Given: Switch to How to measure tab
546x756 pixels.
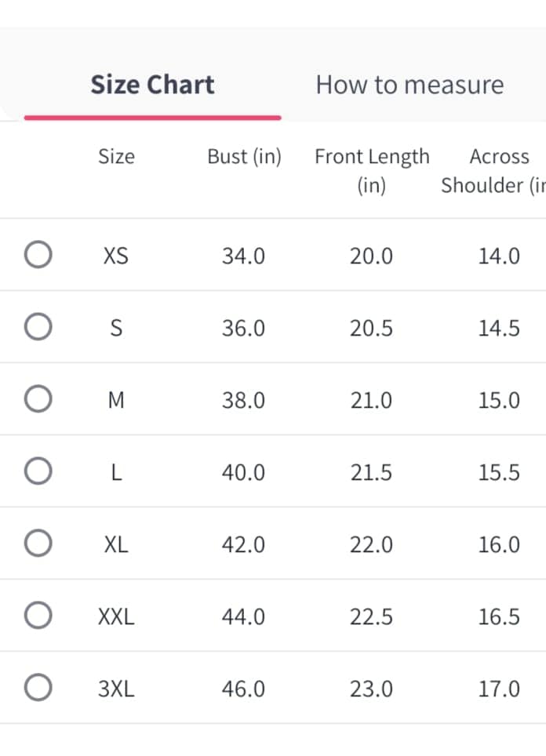Looking at the screenshot, I should click(x=410, y=85).
